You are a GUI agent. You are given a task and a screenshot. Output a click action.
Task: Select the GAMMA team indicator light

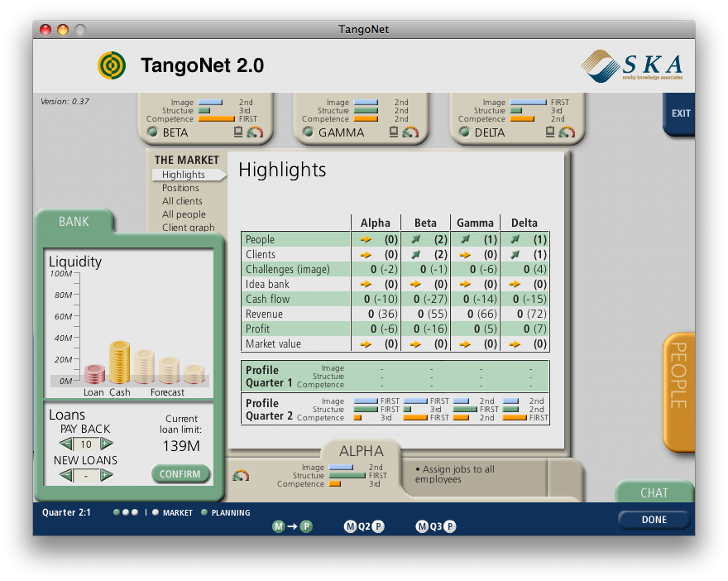(308, 132)
